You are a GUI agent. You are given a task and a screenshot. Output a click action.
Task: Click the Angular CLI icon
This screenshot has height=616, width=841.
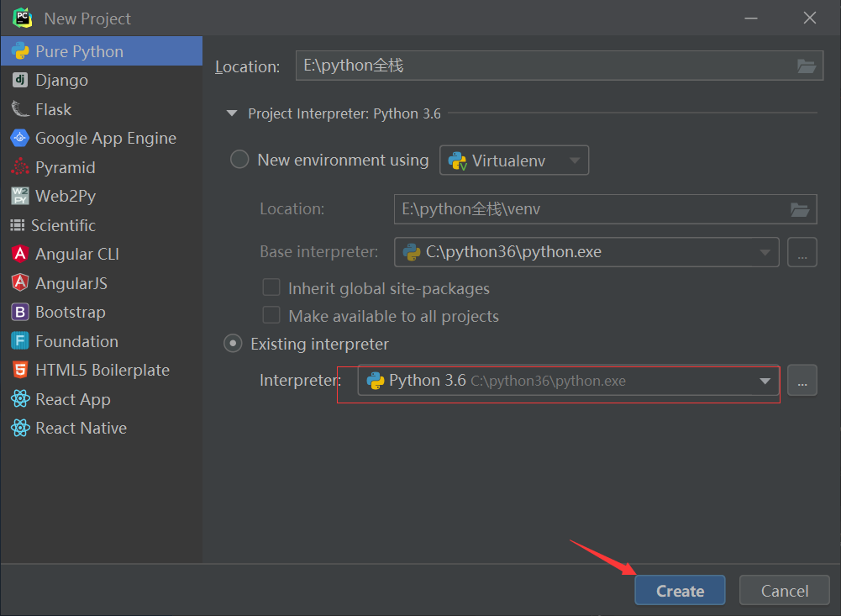pos(20,254)
